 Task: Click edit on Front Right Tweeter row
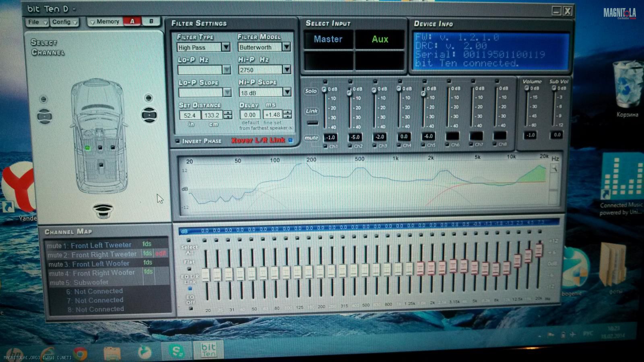coord(161,253)
